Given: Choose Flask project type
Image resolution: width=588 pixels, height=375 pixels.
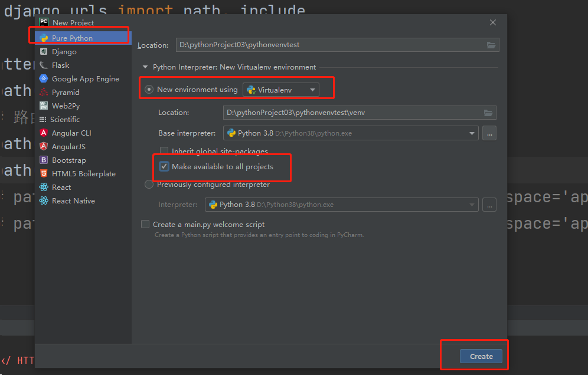Looking at the screenshot, I should tap(83, 65).
